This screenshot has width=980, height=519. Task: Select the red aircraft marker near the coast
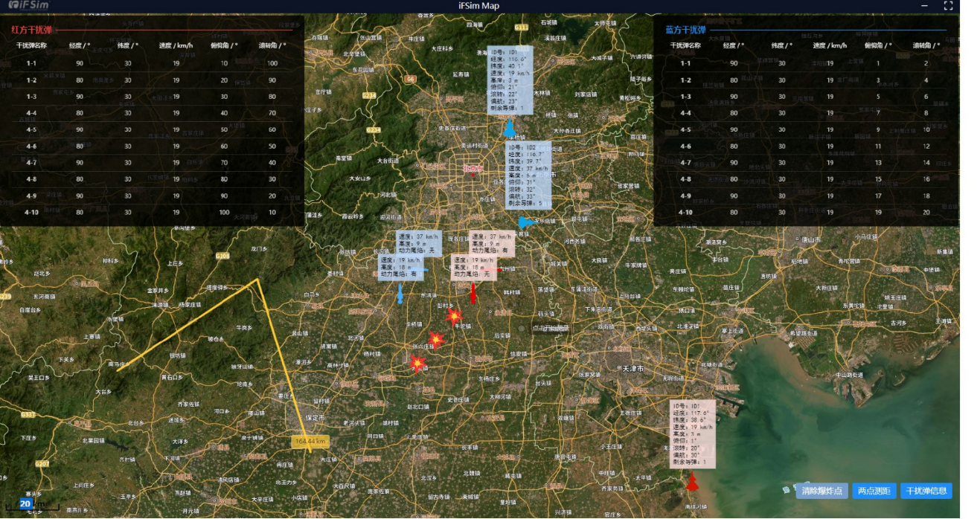coord(692,483)
